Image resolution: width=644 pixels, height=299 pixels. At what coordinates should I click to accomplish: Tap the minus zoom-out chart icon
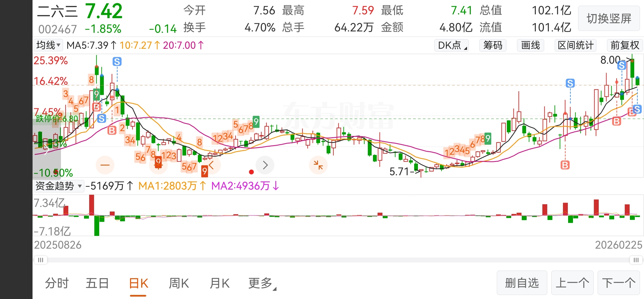pos(105,165)
